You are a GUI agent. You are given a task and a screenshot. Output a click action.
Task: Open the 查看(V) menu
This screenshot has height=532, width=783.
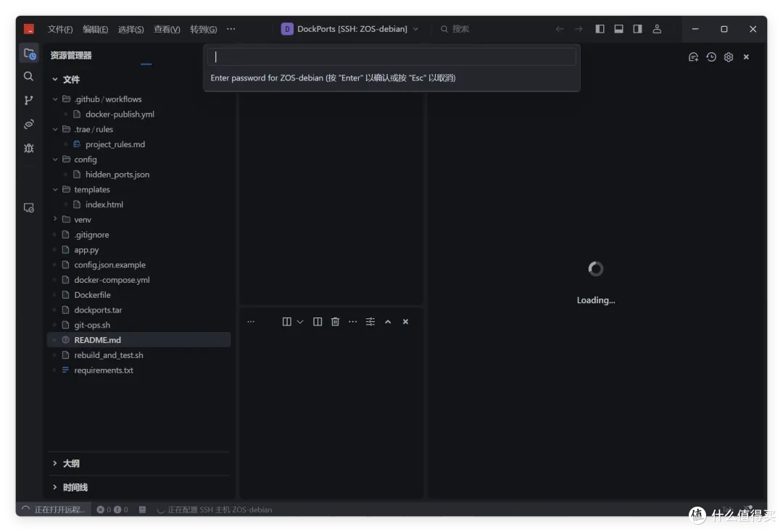tap(167, 30)
